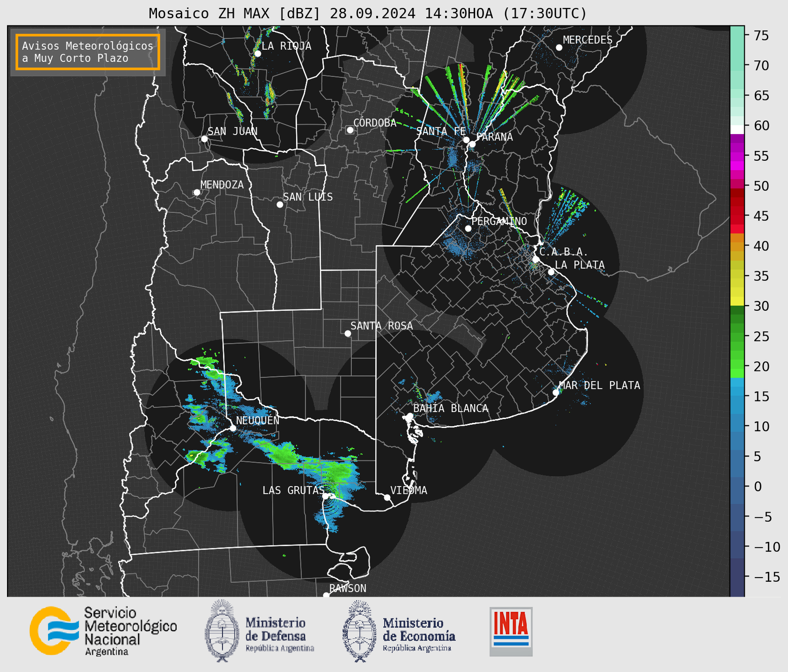The height and width of the screenshot is (672, 788).
Task: Click the 60 dBZ white band on colorbar
Action: point(737,129)
